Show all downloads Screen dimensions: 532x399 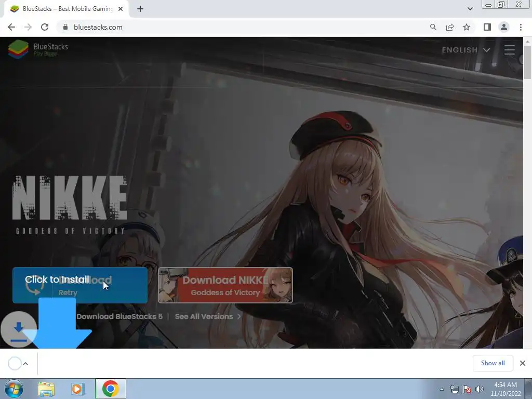[x=493, y=363]
